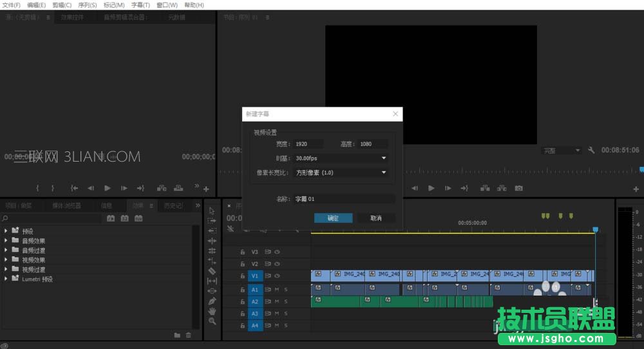644x349 pixels.
Task: Click Extract button in Program monitor
Action: tap(502, 188)
